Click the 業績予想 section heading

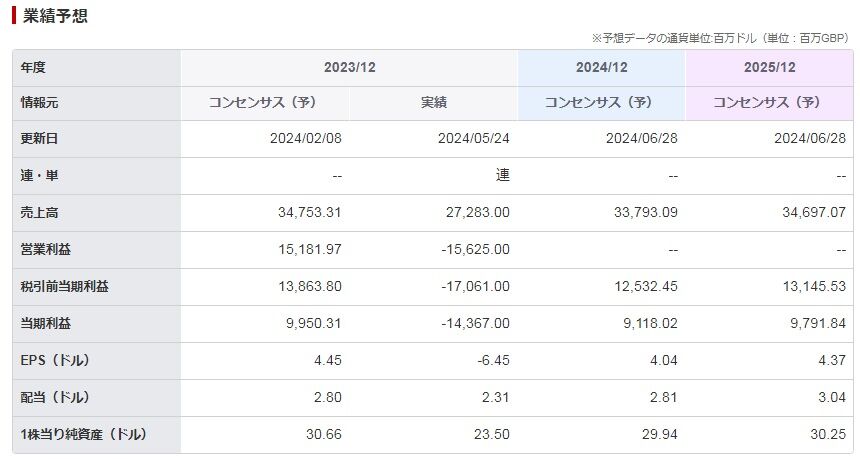(x=55, y=15)
